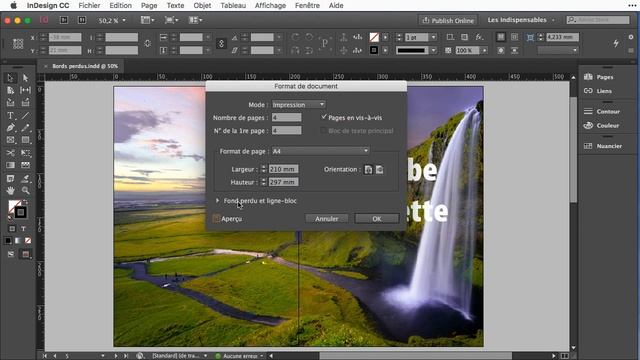Open the Liens panel
Image resolution: width=640 pixels, height=360 pixels.
(x=598, y=91)
